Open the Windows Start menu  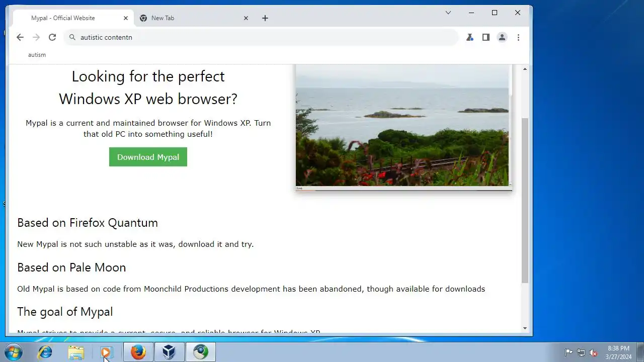(x=13, y=352)
